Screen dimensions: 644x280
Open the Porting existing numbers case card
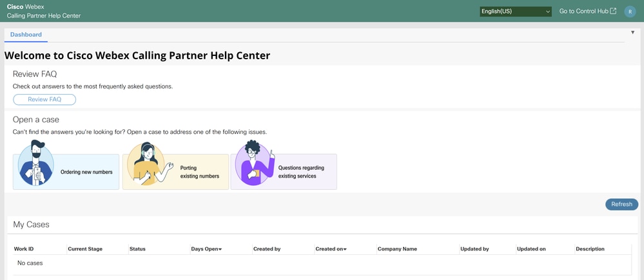pos(176,172)
